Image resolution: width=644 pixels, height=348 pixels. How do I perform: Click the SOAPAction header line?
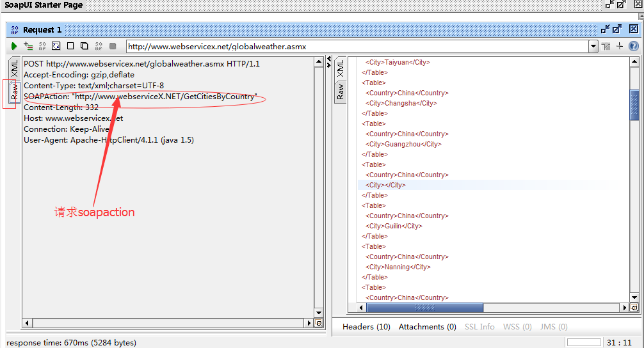(140, 97)
